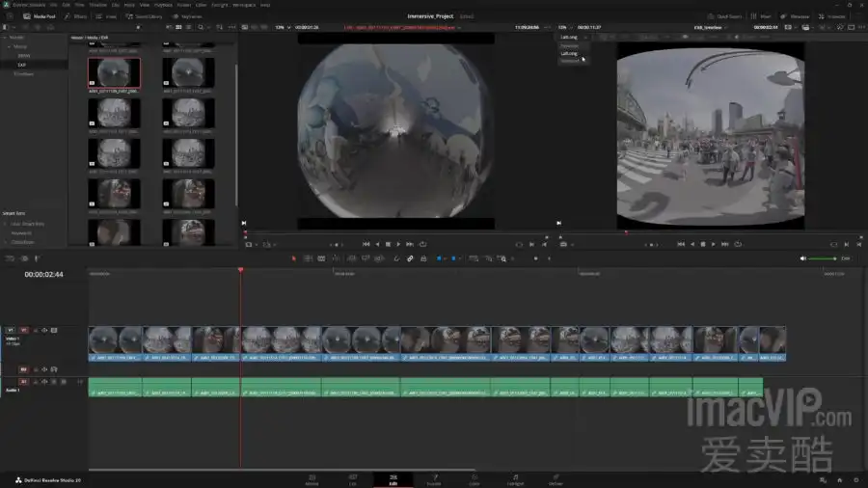This screenshot has width=868, height=488.
Task: Toggle snapping in the timeline toolbar
Action: pos(395,258)
